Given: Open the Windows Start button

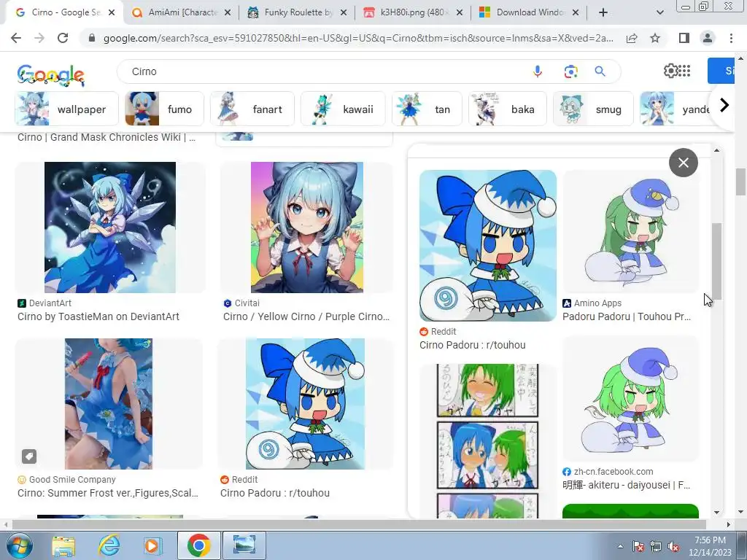Looking at the screenshot, I should [19, 545].
